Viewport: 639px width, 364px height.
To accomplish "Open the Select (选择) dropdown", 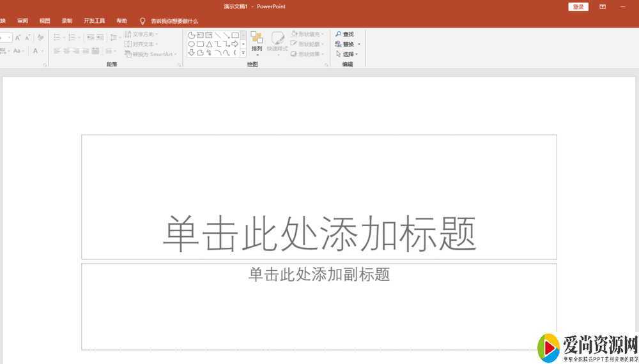I will click(x=347, y=54).
